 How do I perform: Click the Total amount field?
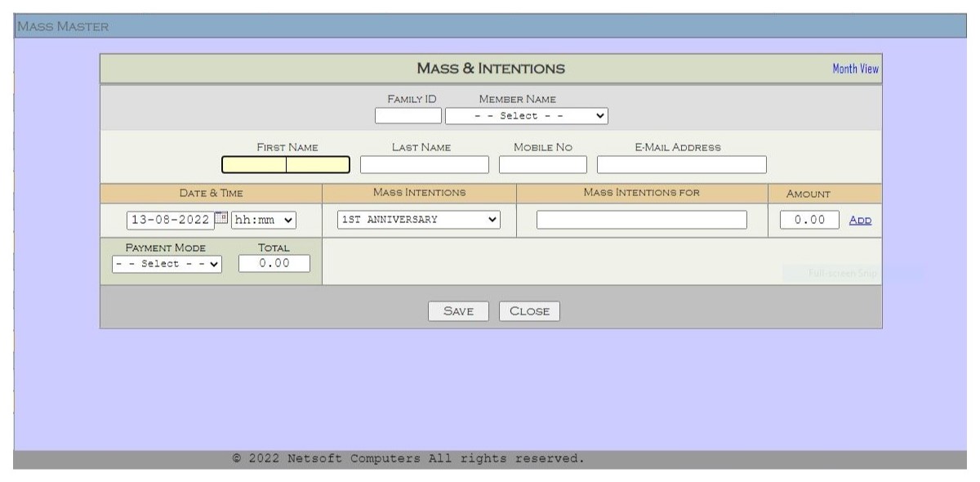(274, 263)
